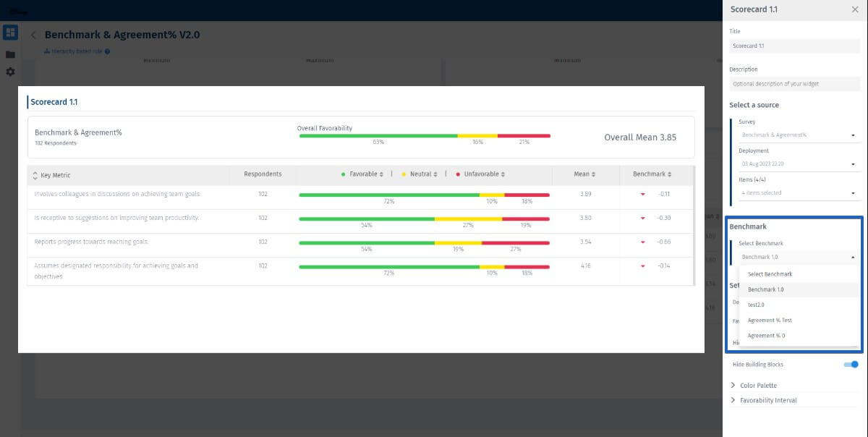
Task: Choose test2.0 from benchmark list
Action: click(x=800, y=305)
